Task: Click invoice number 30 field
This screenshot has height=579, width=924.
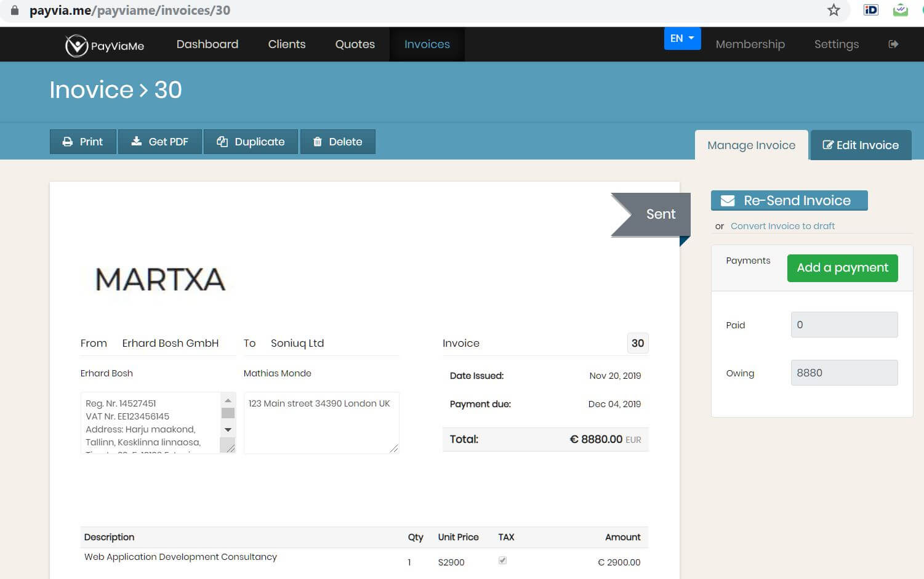Action: [638, 344]
